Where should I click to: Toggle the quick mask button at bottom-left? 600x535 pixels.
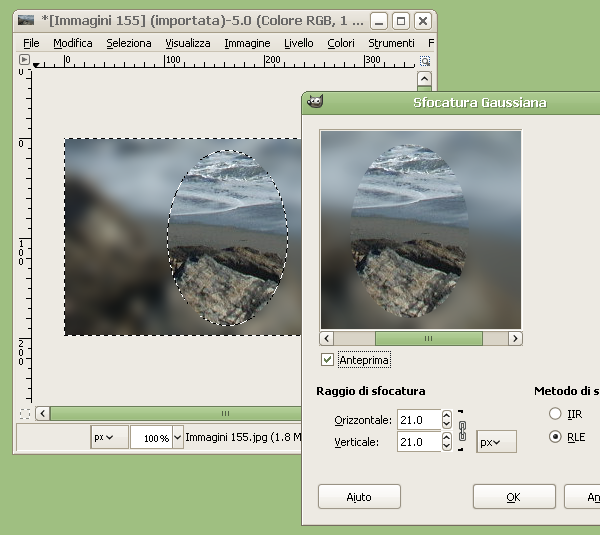[24, 413]
